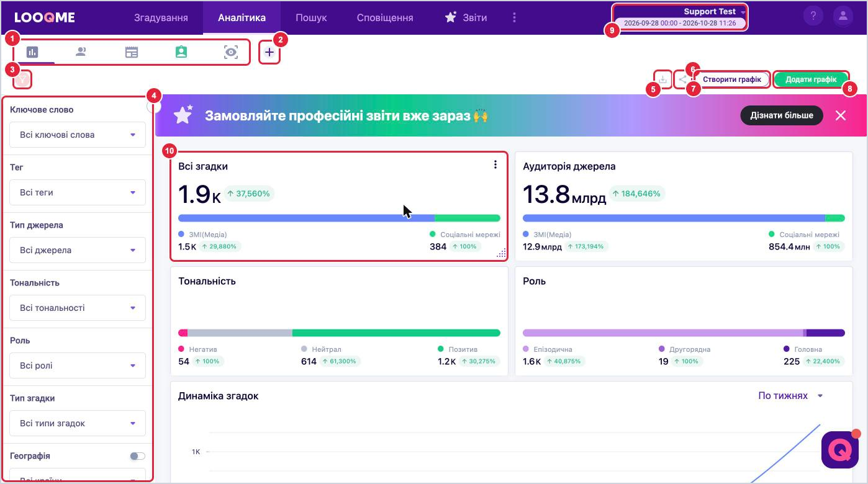Toggle the Географія switch

click(x=137, y=456)
